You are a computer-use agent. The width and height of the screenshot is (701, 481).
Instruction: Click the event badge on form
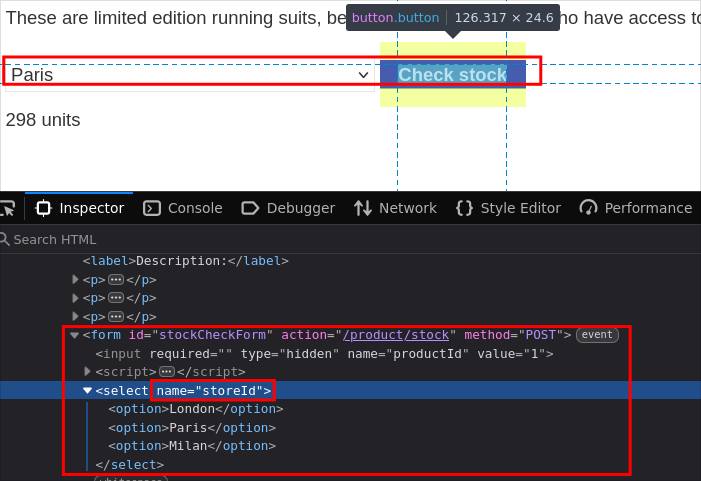(x=597, y=335)
